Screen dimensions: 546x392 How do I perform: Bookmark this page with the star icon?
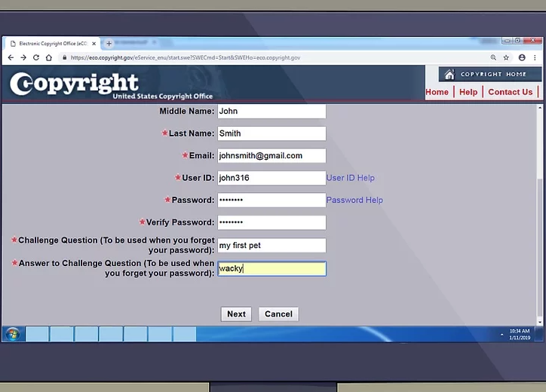click(x=506, y=57)
